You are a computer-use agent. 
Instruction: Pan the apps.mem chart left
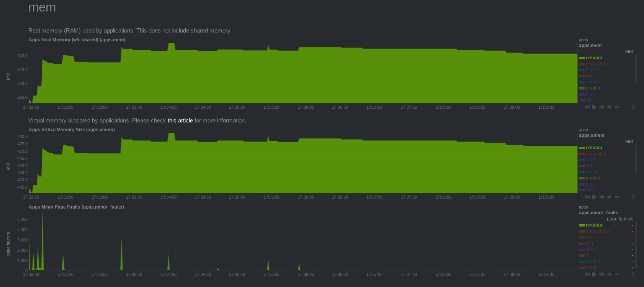(587, 107)
